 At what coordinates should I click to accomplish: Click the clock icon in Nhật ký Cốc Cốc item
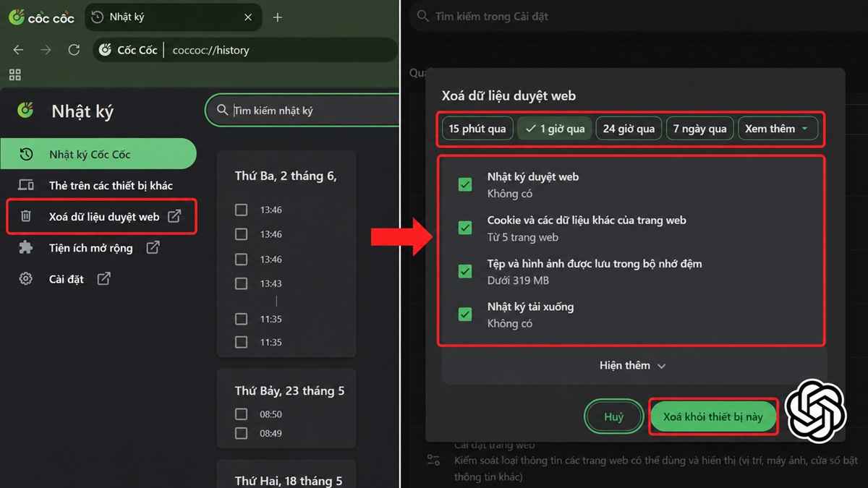click(x=26, y=154)
